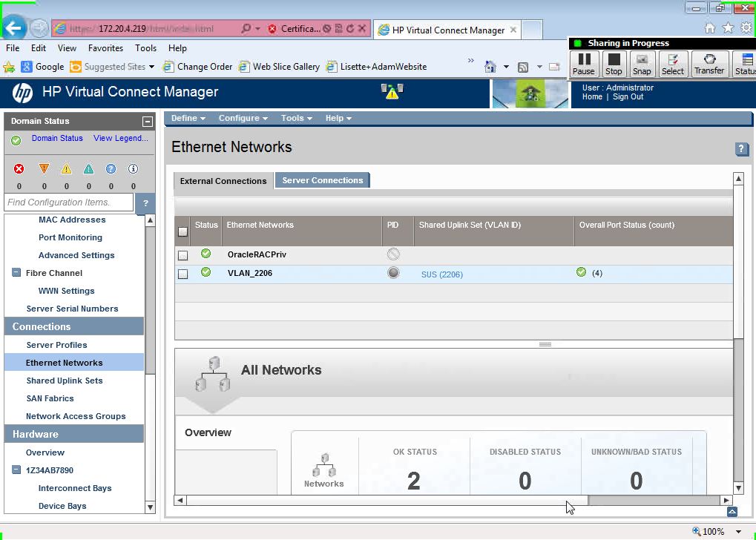The height and width of the screenshot is (540, 756).
Task: Open the Define dropdown menu
Action: (x=188, y=118)
